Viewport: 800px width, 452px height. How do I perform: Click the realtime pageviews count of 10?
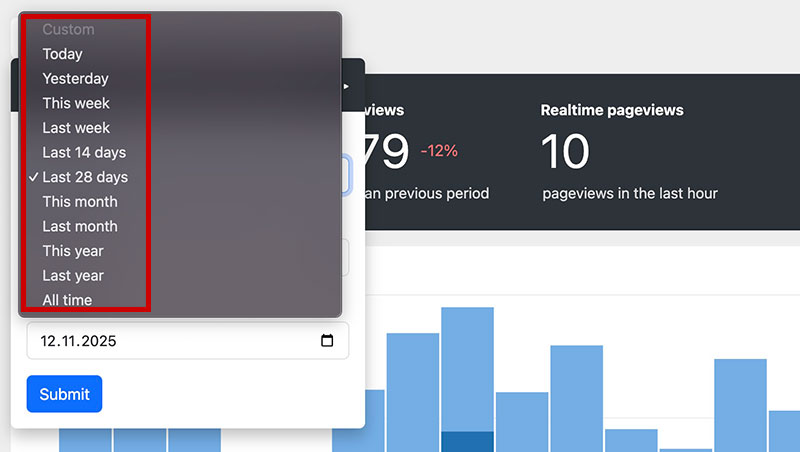(x=565, y=151)
